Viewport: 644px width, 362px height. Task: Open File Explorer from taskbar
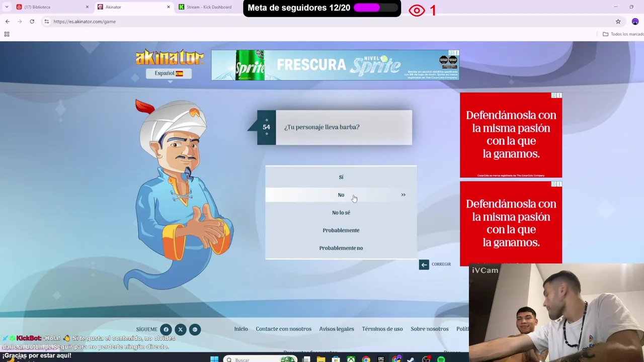320,359
